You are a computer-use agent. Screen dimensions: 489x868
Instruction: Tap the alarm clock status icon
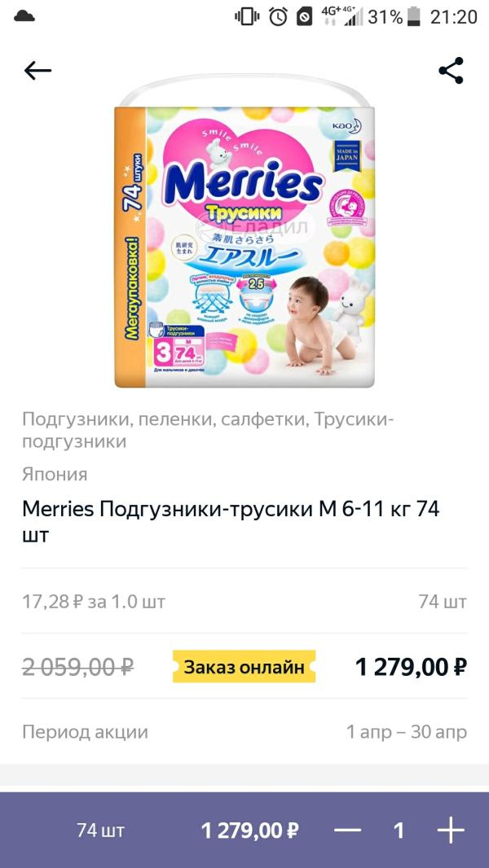278,16
